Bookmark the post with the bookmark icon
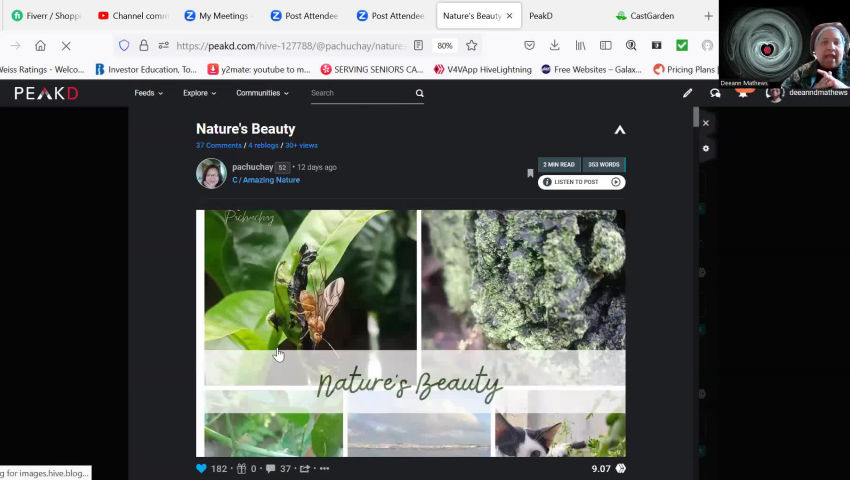The image size is (850, 480). point(530,174)
